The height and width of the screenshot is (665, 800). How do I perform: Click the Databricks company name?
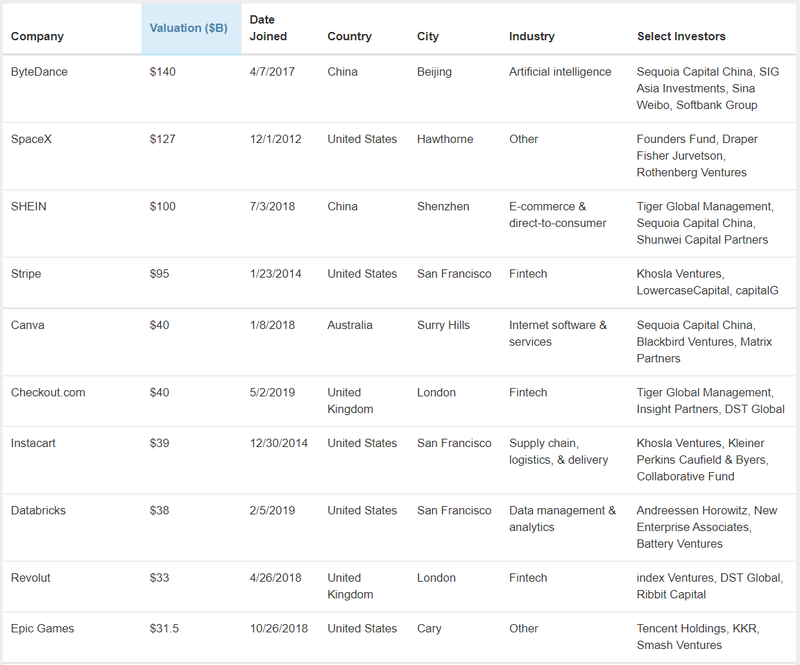point(38,511)
